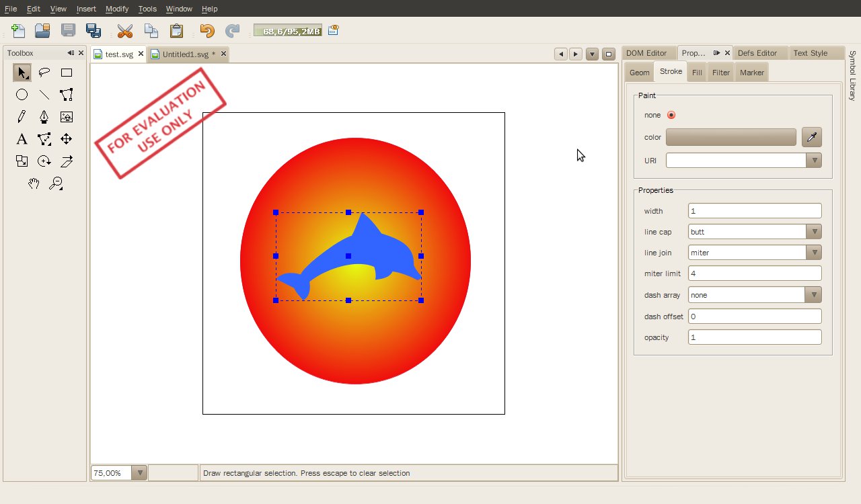
Task: Select the Rectangle tool
Action: 66,73
